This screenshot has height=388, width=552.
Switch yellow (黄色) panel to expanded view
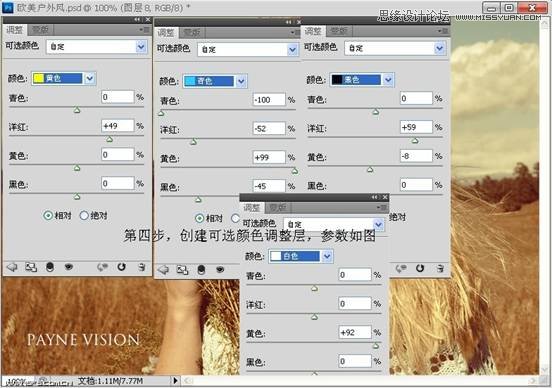[x=31, y=268]
